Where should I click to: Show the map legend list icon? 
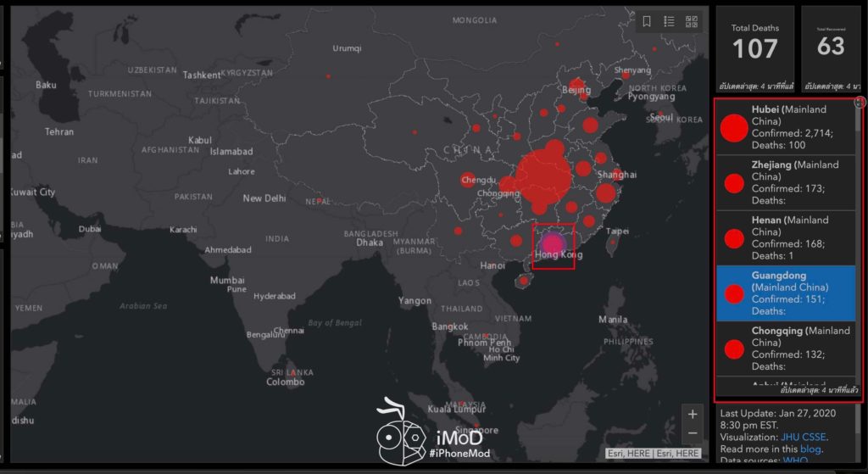click(669, 21)
